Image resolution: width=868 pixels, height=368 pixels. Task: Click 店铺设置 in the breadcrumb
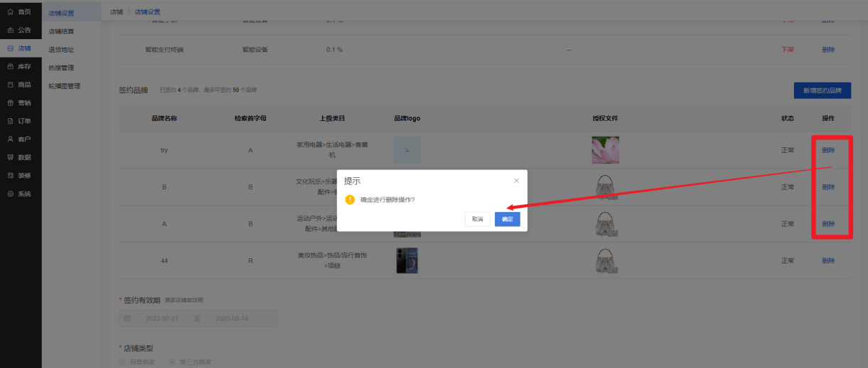pos(147,12)
